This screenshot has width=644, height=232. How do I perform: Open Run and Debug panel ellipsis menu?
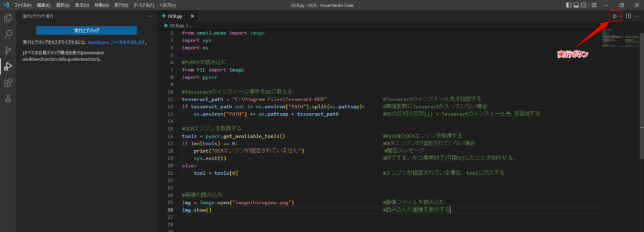(x=149, y=16)
